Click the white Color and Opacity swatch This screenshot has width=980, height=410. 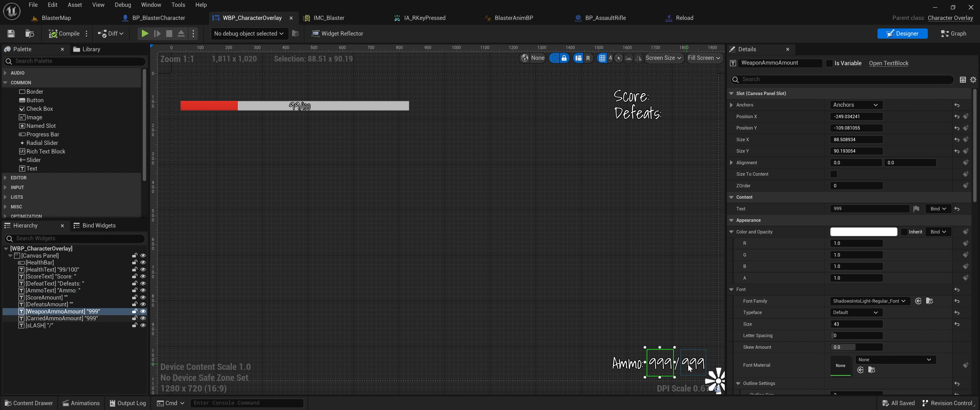coord(863,232)
